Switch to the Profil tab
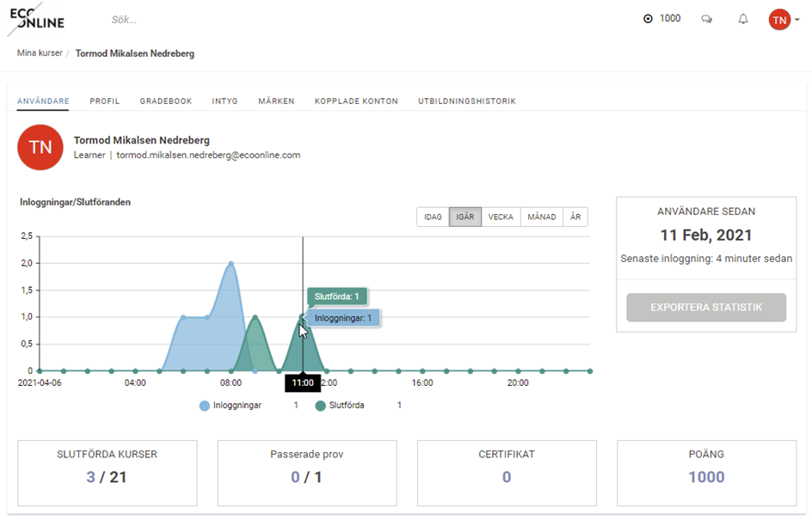This screenshot has width=812, height=520. click(x=105, y=101)
